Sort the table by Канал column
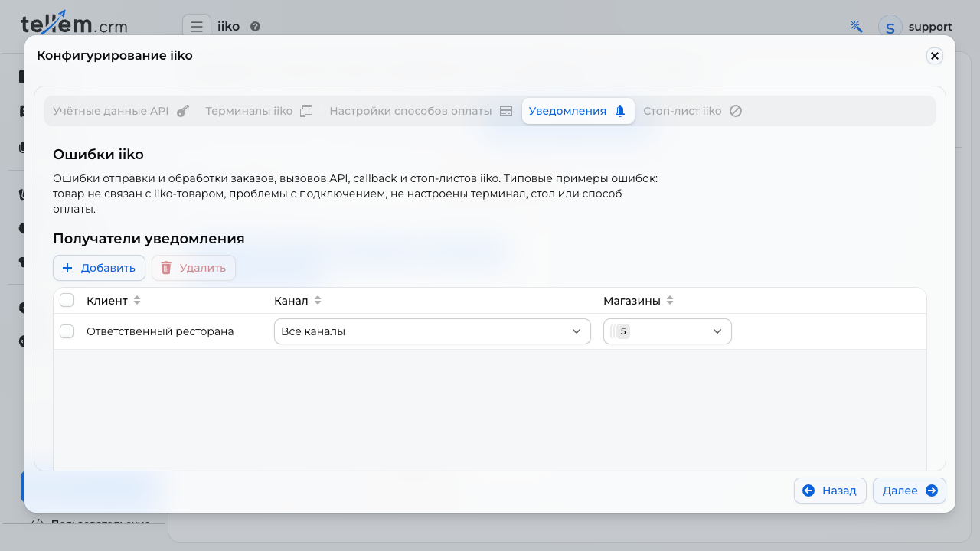Viewport: 980px width, 551px height. coord(298,301)
